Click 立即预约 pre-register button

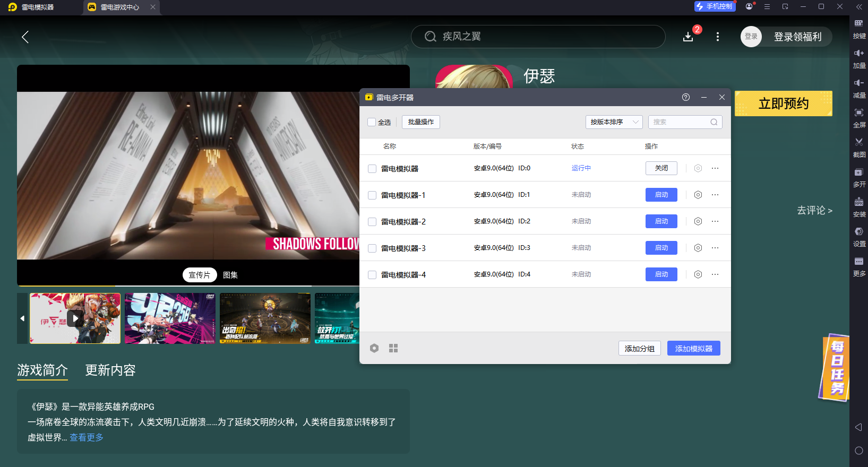(784, 103)
